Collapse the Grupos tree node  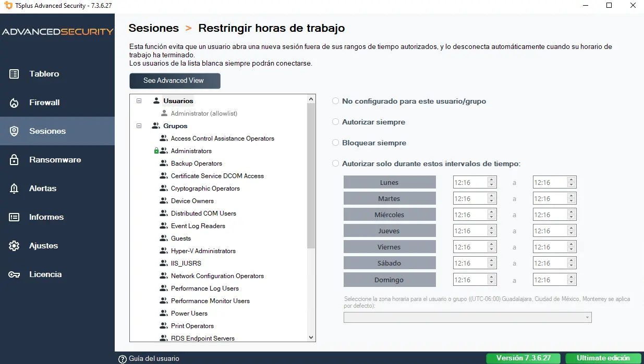click(139, 125)
